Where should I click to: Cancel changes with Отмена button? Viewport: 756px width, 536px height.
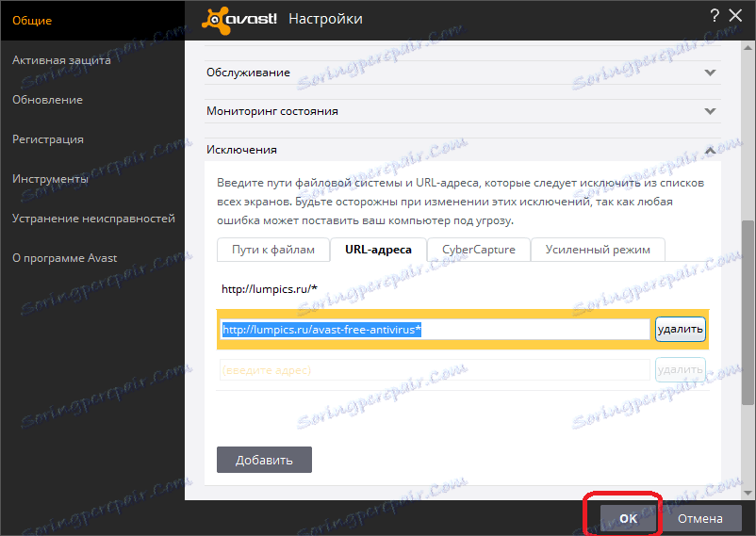(x=700, y=518)
